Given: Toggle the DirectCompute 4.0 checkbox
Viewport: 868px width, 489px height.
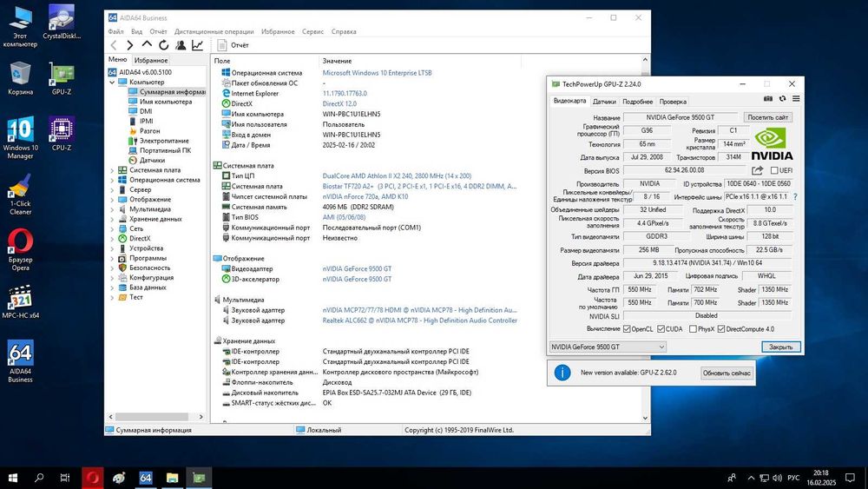Looking at the screenshot, I should tap(720, 329).
